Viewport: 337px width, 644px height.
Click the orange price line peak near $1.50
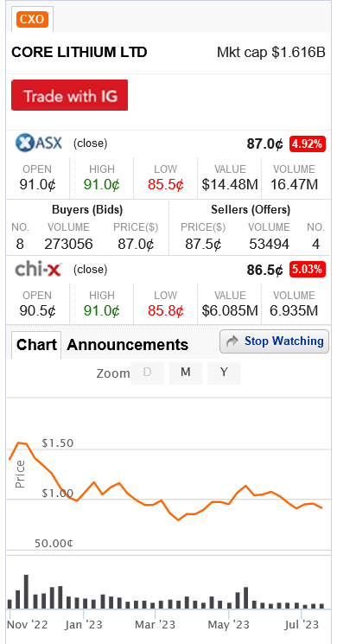[x=19, y=443]
